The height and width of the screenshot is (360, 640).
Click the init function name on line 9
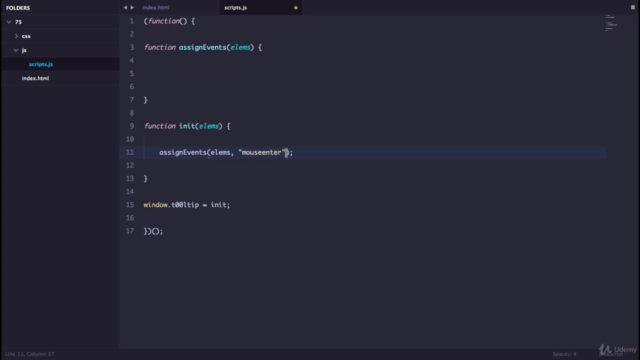(187, 126)
